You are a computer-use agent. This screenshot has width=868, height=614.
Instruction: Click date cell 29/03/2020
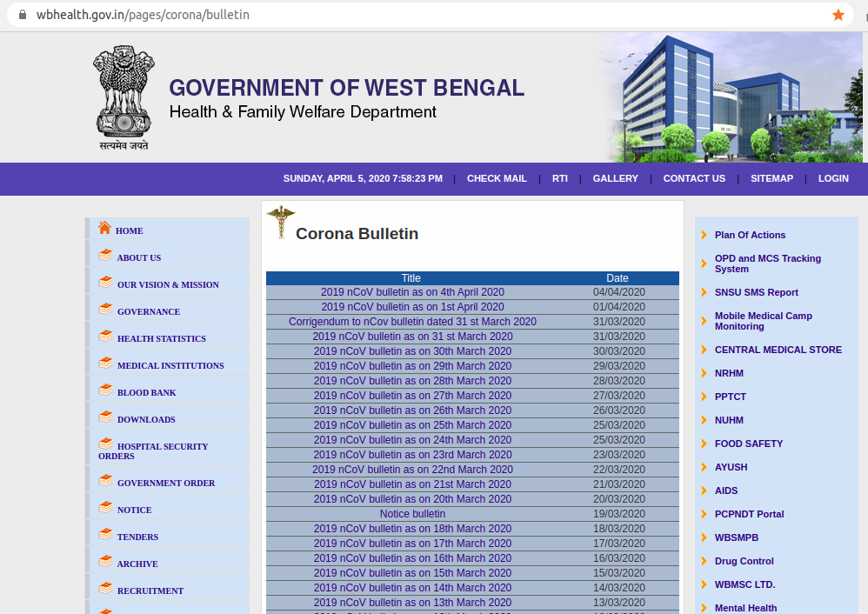[619, 366]
